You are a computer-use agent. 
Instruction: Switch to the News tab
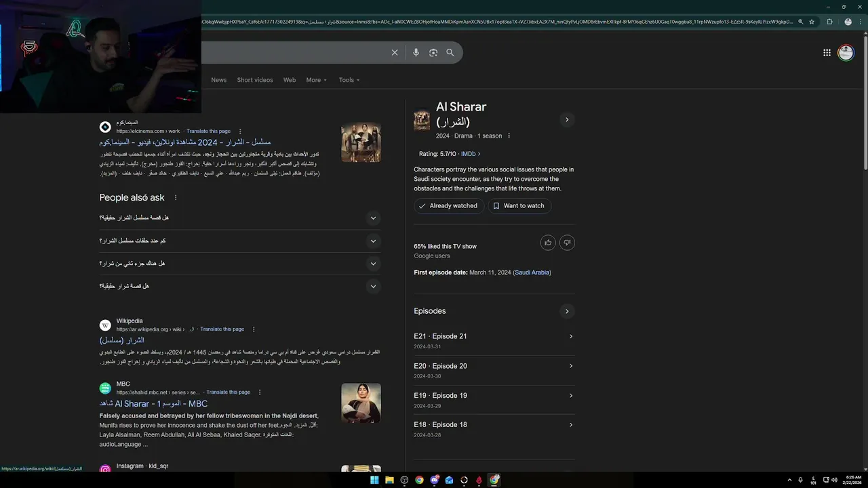pyautogui.click(x=218, y=80)
